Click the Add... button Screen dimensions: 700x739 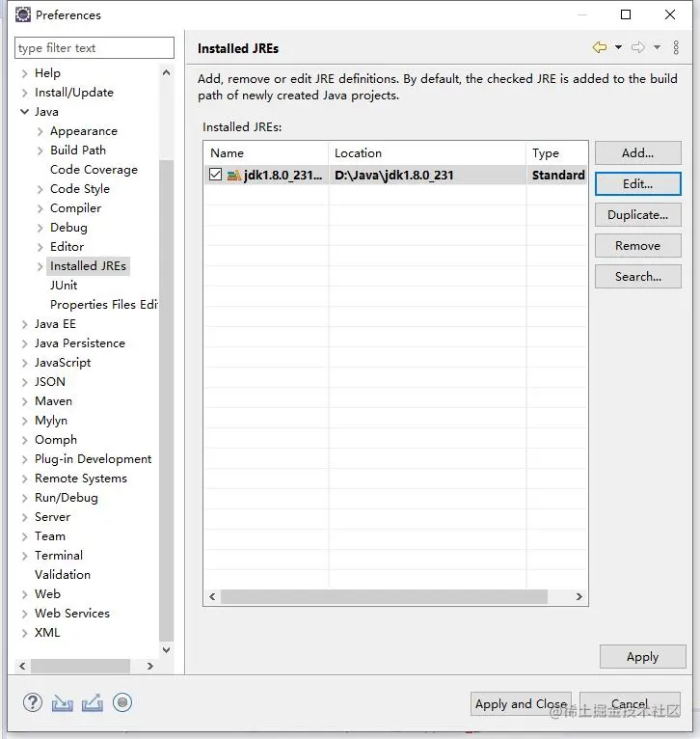638,153
